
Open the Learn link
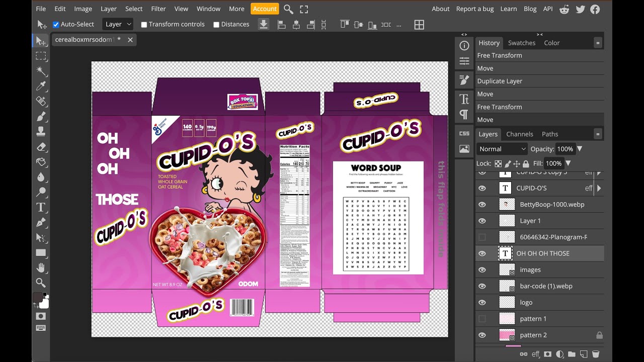point(509,9)
